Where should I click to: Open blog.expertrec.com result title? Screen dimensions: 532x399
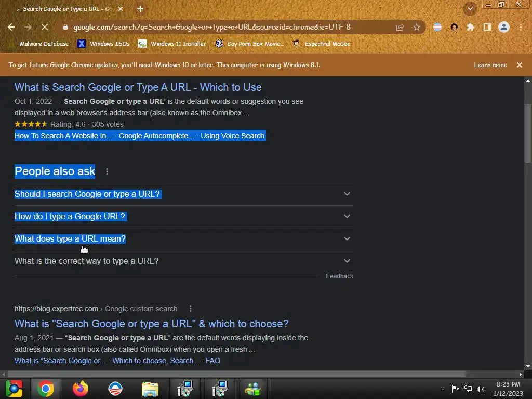coord(151,324)
